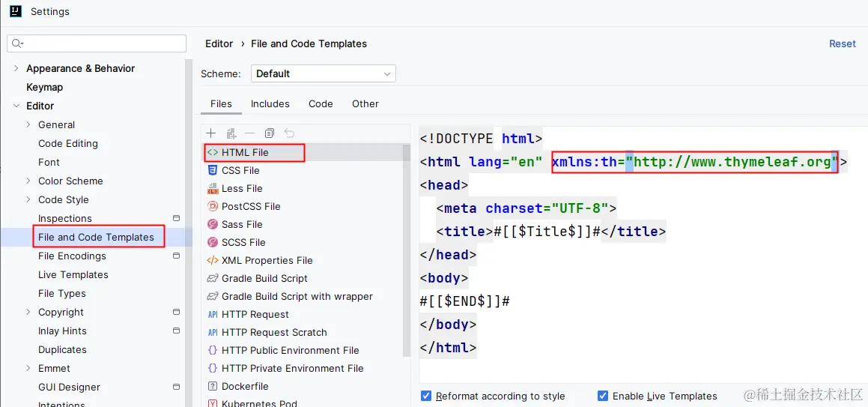
Task: Toggle Enable Live Templates checkbox
Action: pyautogui.click(x=603, y=396)
